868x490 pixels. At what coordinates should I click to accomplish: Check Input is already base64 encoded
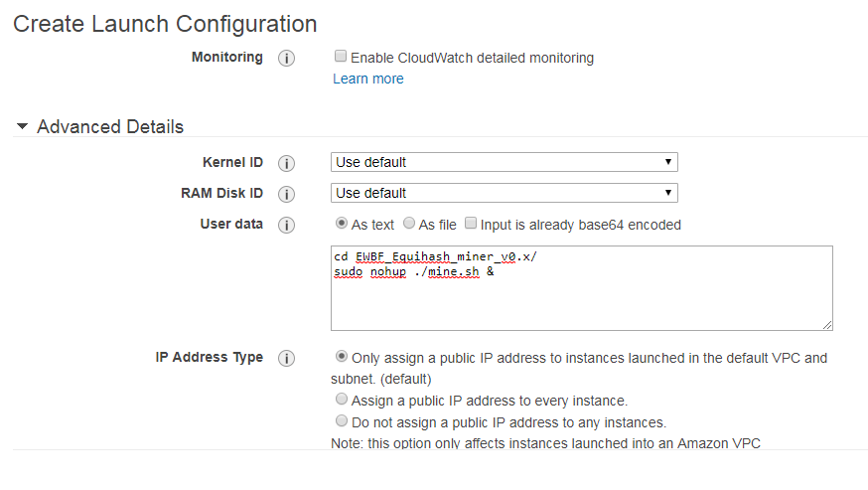point(471,223)
